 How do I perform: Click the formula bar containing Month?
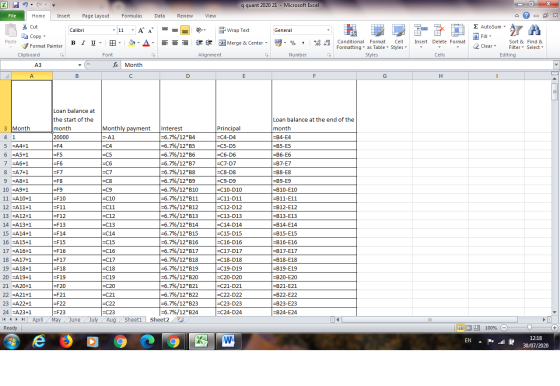pos(338,65)
